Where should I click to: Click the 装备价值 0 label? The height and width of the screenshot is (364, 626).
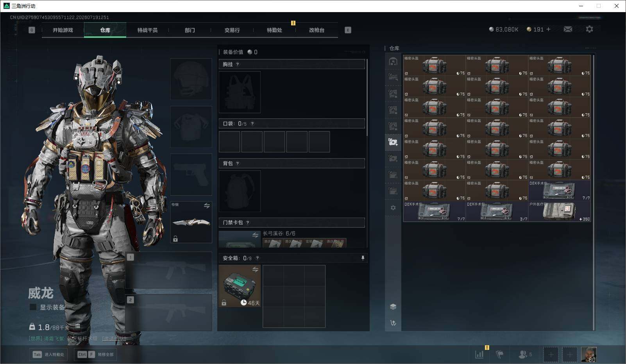(x=240, y=52)
